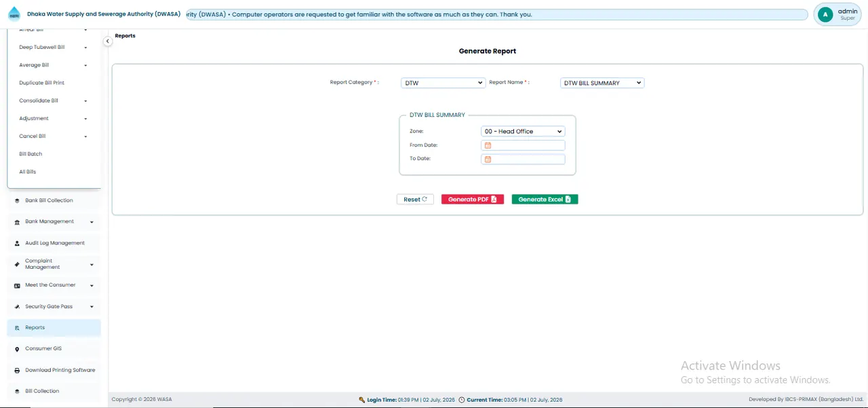Open the From Date calendar icon
The image size is (868, 408).
[488, 145]
